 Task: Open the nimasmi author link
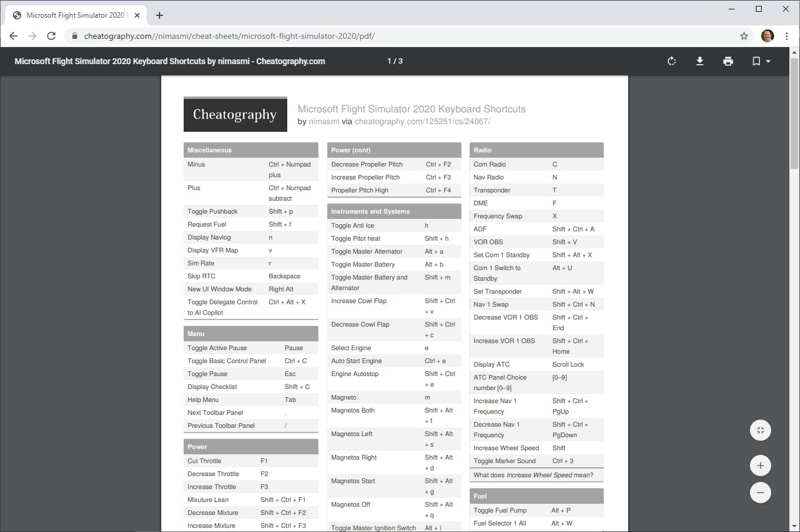click(324, 122)
